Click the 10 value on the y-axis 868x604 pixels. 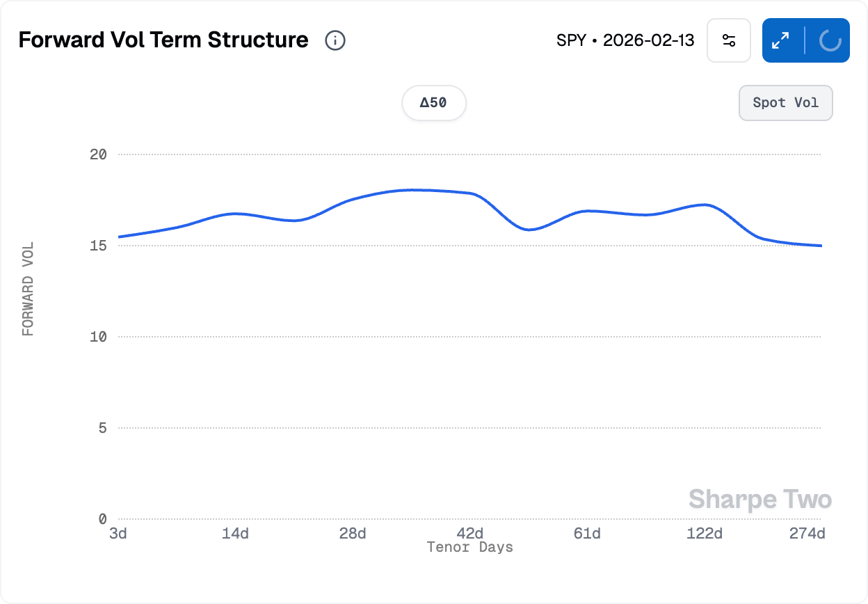click(98, 337)
